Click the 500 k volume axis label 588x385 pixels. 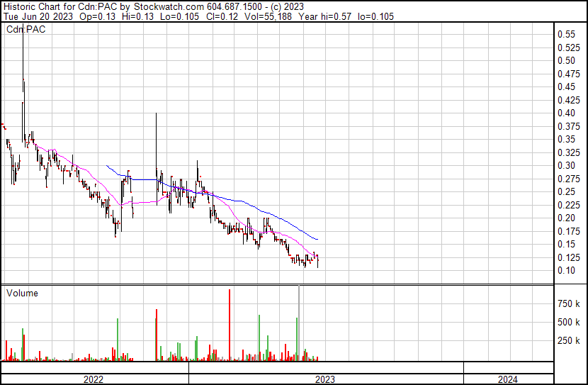coord(569,322)
